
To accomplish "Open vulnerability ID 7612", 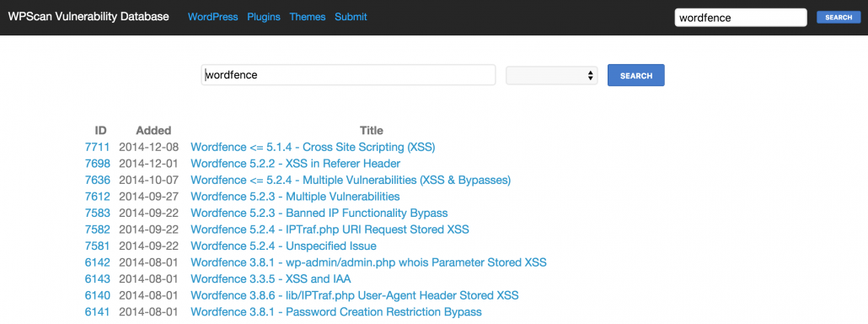I will click(98, 197).
